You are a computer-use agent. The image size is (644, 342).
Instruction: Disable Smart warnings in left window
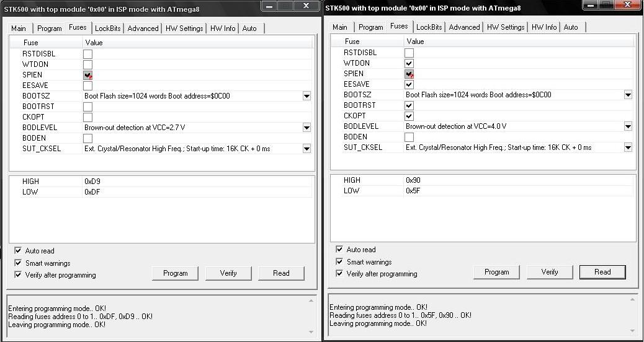[x=18, y=263]
